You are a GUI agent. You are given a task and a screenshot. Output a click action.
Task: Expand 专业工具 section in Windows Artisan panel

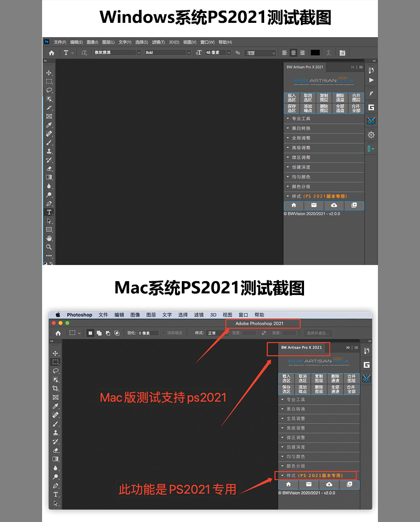(x=324, y=119)
